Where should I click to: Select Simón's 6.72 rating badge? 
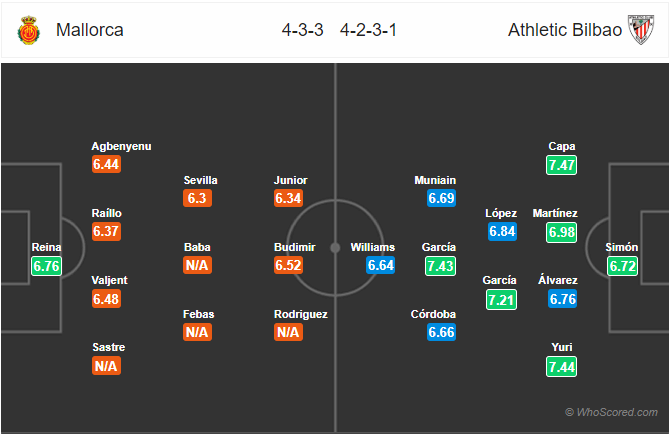pos(623,266)
